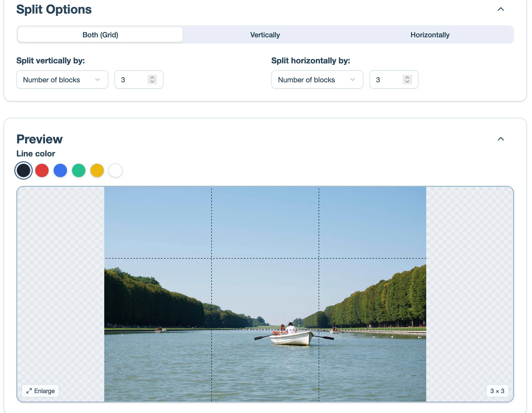Click the Enlarge preview button
This screenshot has width=532, height=413.
point(40,391)
